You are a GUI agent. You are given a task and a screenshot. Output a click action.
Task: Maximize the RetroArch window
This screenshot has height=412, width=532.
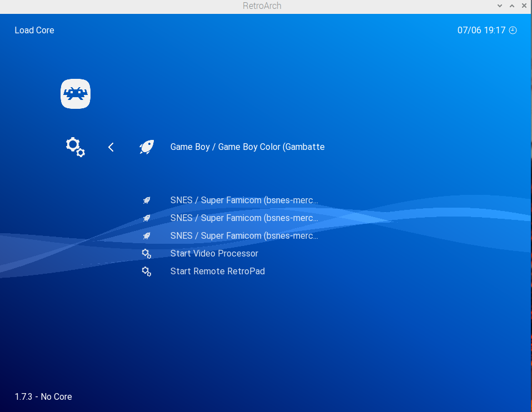[x=512, y=6]
